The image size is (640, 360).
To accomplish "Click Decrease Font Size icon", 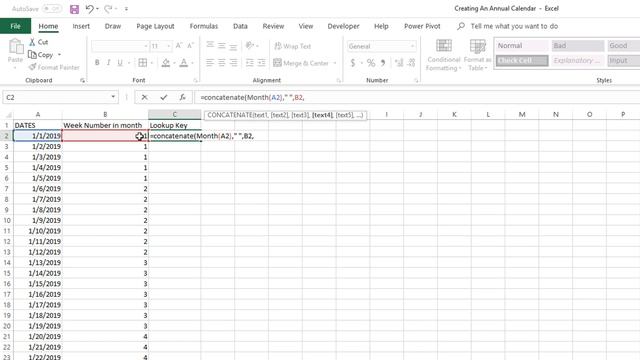I will coord(190,46).
